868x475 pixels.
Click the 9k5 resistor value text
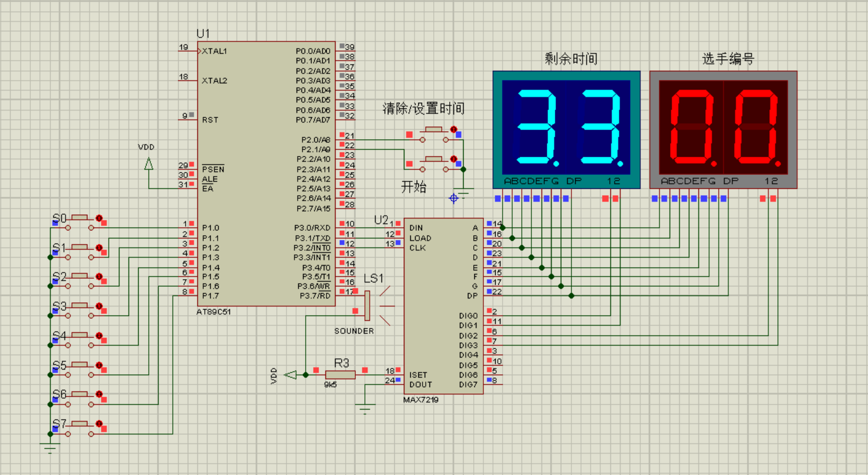(x=330, y=384)
